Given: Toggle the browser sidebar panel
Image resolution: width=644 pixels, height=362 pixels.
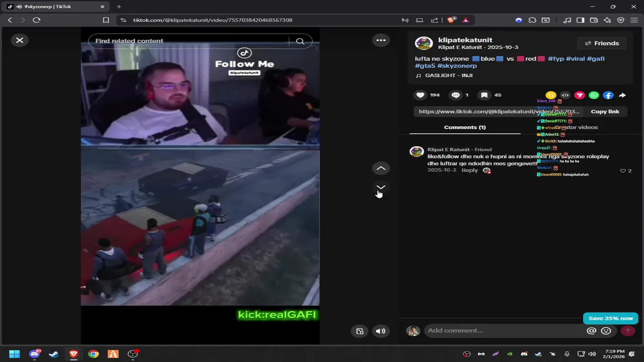Looking at the screenshot, I should [580, 20].
